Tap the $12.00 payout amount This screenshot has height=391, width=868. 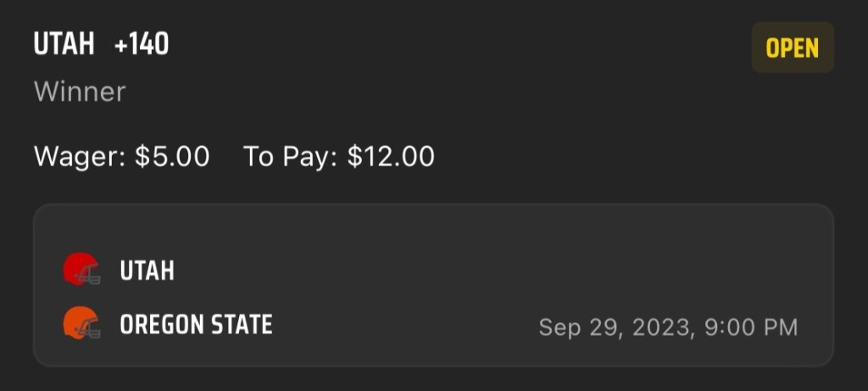point(391,156)
